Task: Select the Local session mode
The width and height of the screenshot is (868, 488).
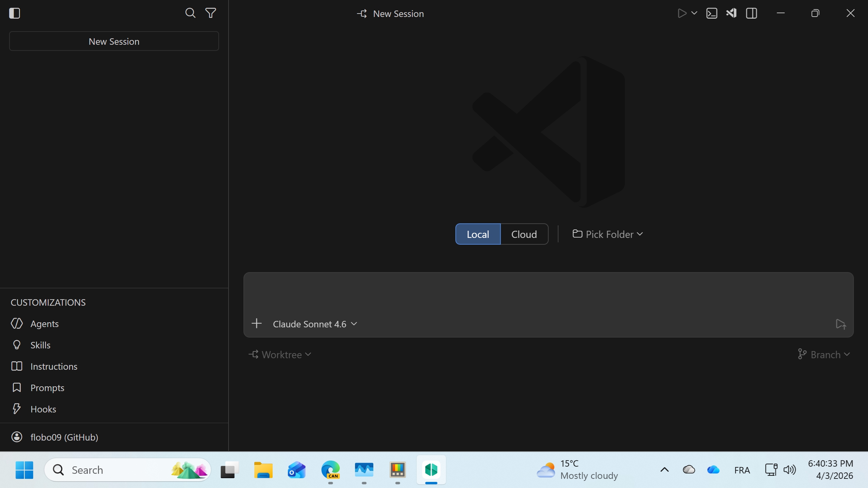Action: tap(478, 234)
